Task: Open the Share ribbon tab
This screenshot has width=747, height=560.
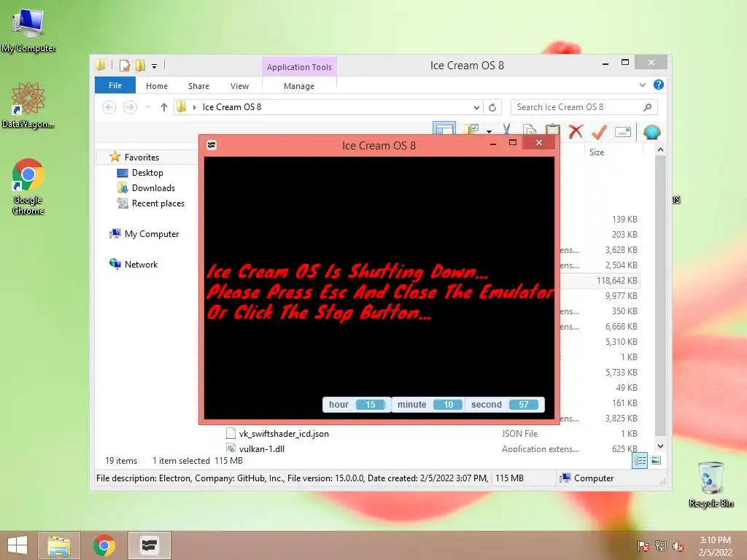Action: pos(198,86)
